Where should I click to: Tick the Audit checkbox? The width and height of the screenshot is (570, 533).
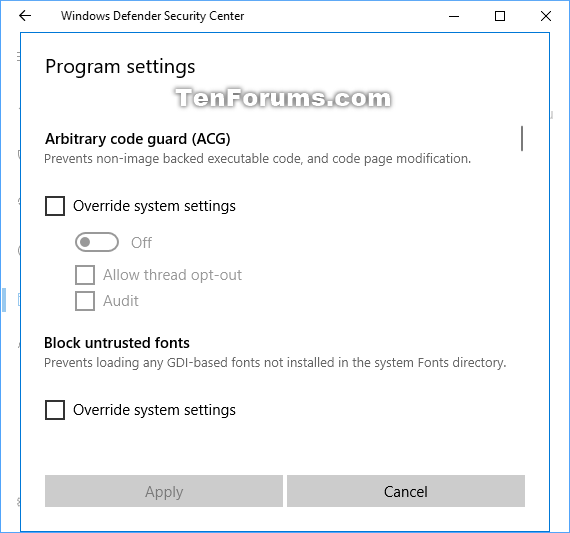point(85,301)
